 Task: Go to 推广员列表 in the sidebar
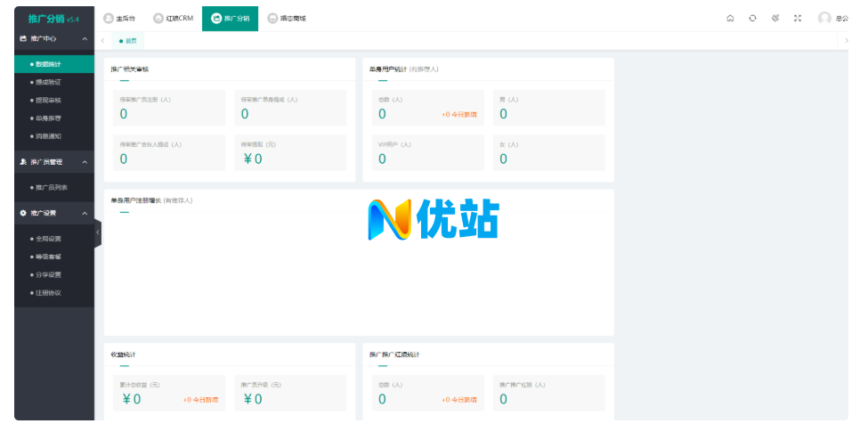[x=51, y=187]
